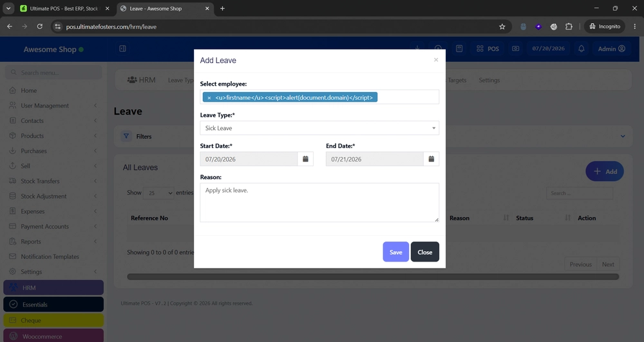The image size is (644, 342).
Task: Open the Admin user menu
Action: [x=612, y=48]
